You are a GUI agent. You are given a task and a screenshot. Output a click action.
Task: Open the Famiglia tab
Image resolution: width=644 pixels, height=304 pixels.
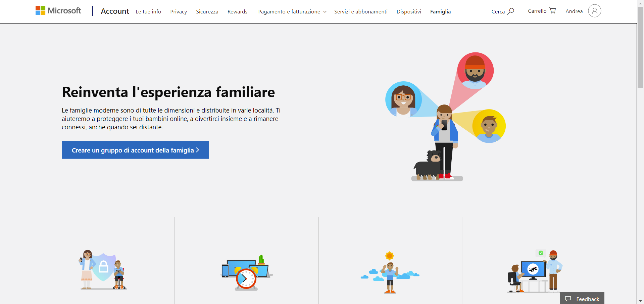tap(440, 11)
